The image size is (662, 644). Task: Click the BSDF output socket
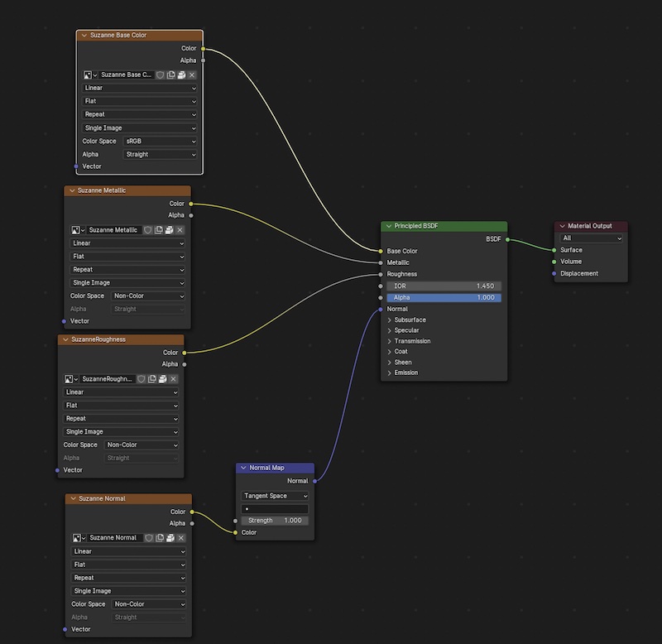click(x=507, y=239)
